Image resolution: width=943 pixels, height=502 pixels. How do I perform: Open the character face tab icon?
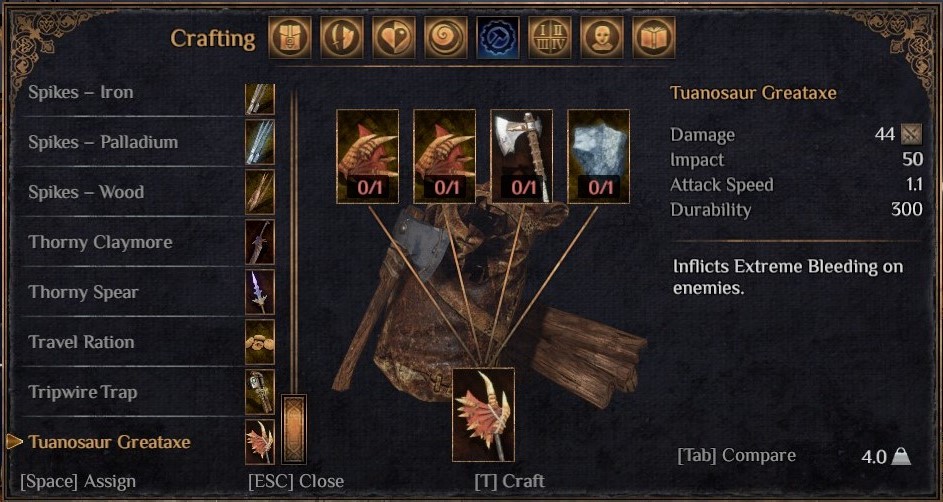point(602,38)
